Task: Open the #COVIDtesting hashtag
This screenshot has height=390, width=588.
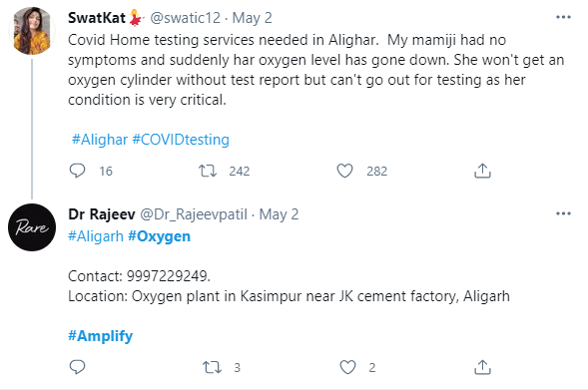Action: (181, 140)
